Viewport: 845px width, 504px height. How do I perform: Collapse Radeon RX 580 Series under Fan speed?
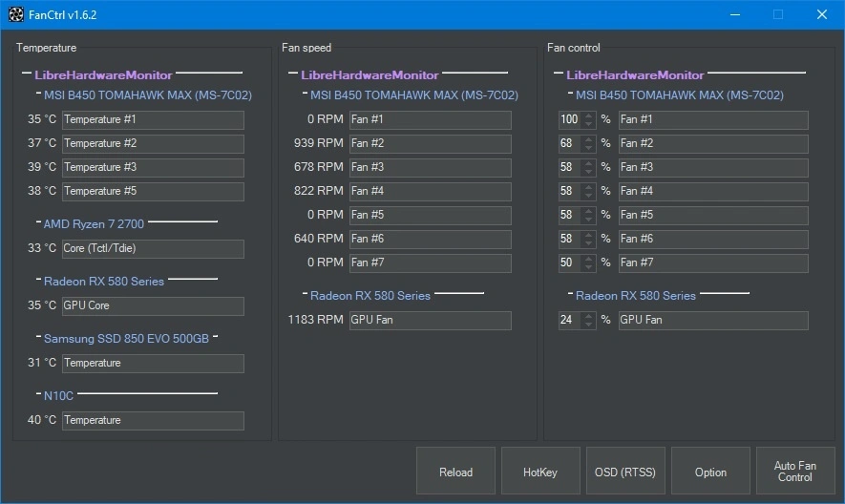tap(305, 294)
